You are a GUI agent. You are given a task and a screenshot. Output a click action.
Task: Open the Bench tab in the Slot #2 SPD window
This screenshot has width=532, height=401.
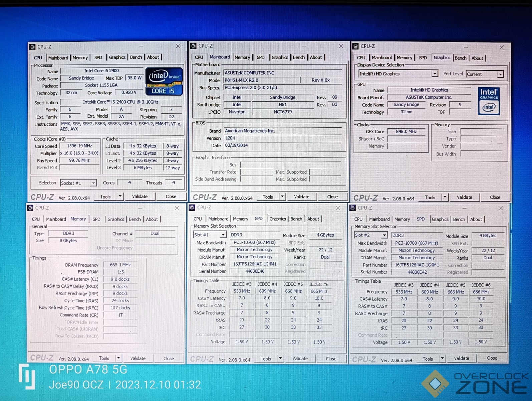point(459,220)
